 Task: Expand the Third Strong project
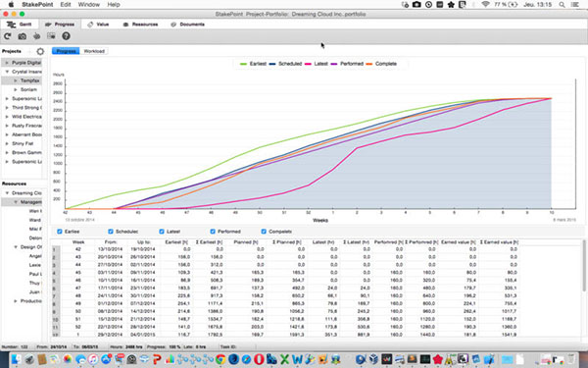(7, 108)
